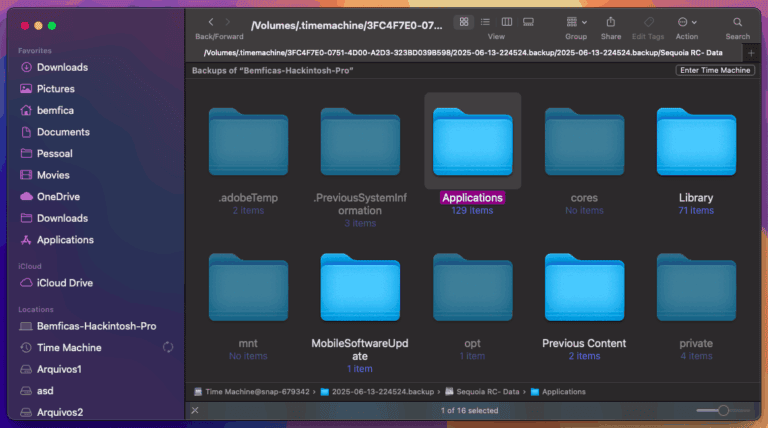Screen dimensions: 768x428
Task: Switch to column view in toolbar
Action: click(x=506, y=21)
